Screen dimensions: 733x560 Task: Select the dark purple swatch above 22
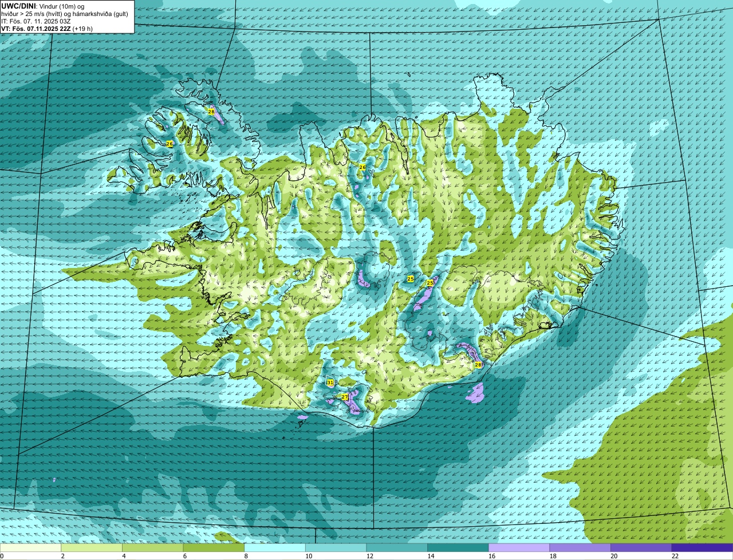tap(702, 547)
